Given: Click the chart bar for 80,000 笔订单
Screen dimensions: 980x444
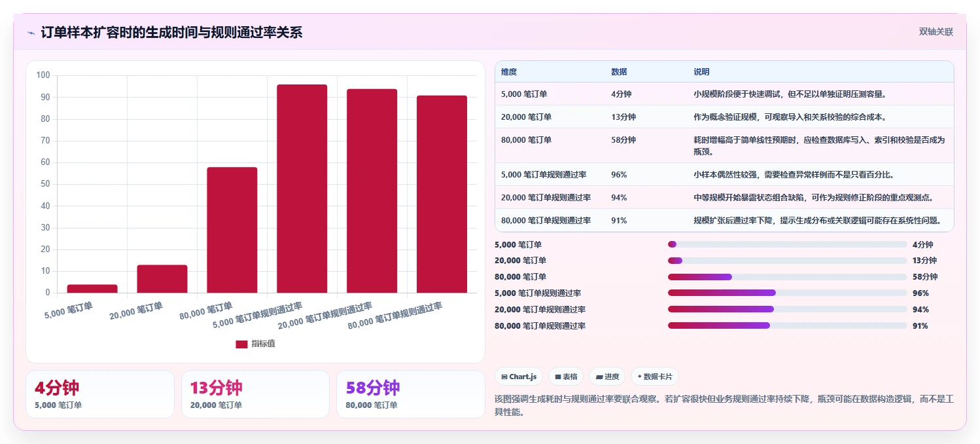Looking at the screenshot, I should click(x=232, y=230).
